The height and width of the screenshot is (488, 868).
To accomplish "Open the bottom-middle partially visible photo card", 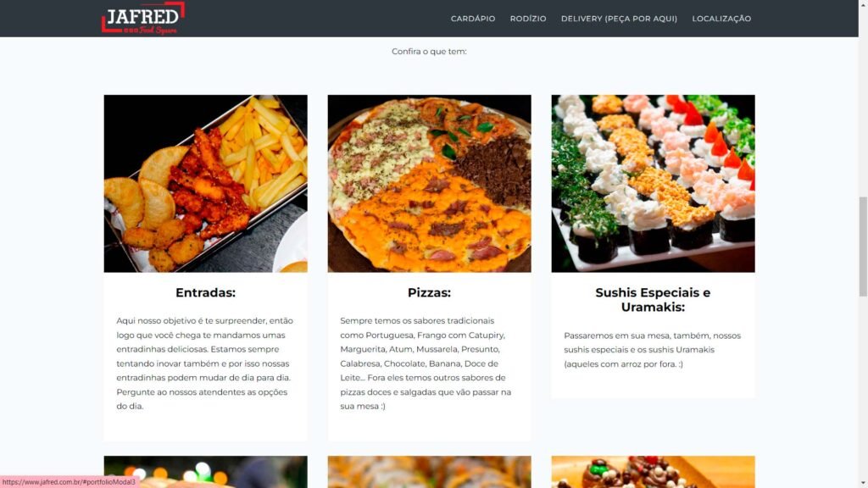I will pos(429,472).
